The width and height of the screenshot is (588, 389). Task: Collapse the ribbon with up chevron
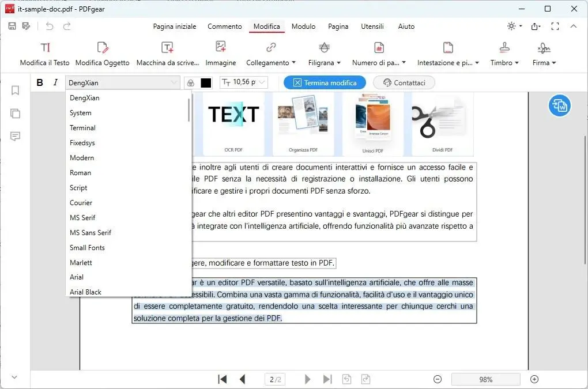[574, 27]
